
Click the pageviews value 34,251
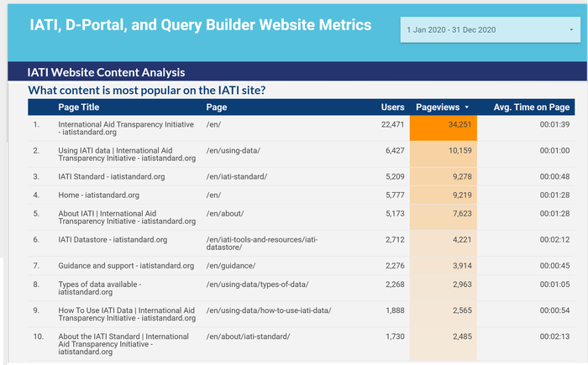coord(459,124)
